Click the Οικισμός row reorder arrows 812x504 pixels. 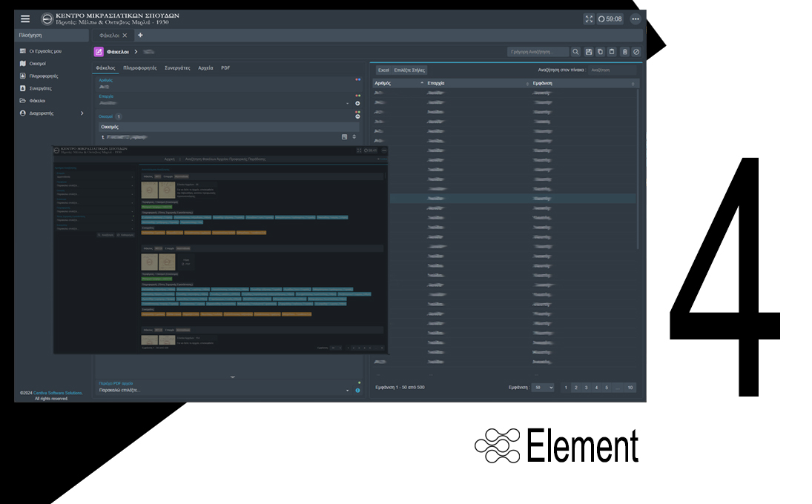click(354, 137)
